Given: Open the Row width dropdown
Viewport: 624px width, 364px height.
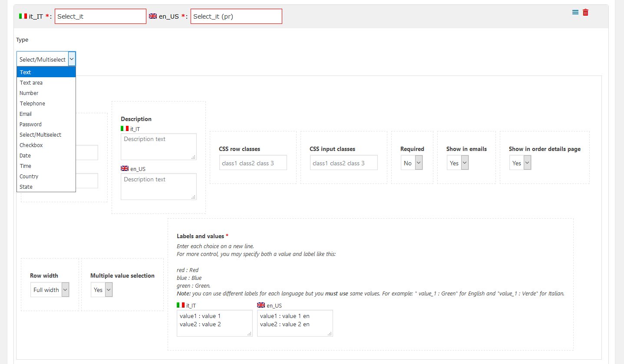Looking at the screenshot, I should click(50, 290).
